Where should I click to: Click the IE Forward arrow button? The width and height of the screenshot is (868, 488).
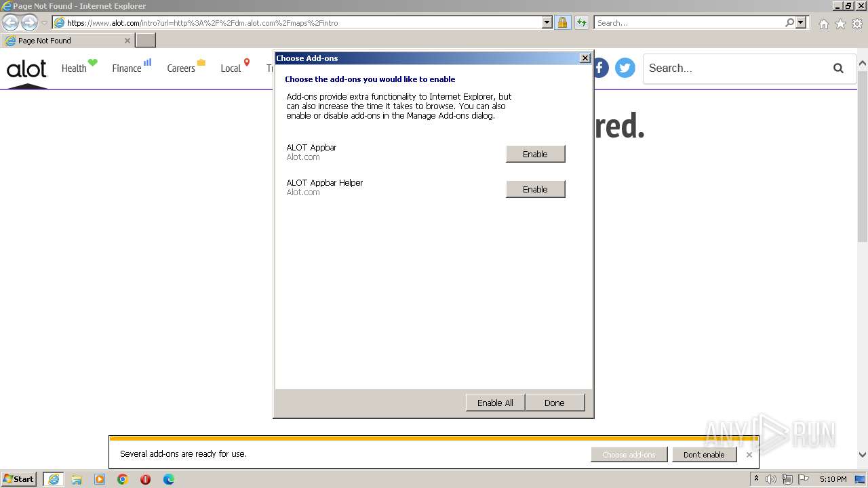[x=29, y=22]
